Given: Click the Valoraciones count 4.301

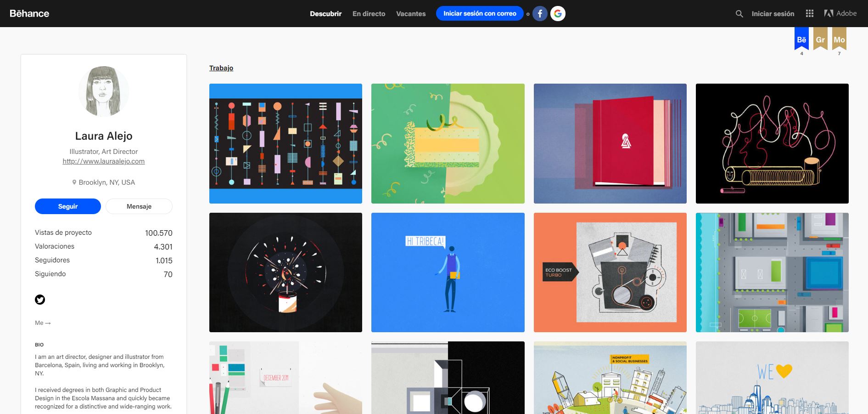Looking at the screenshot, I should click(163, 247).
